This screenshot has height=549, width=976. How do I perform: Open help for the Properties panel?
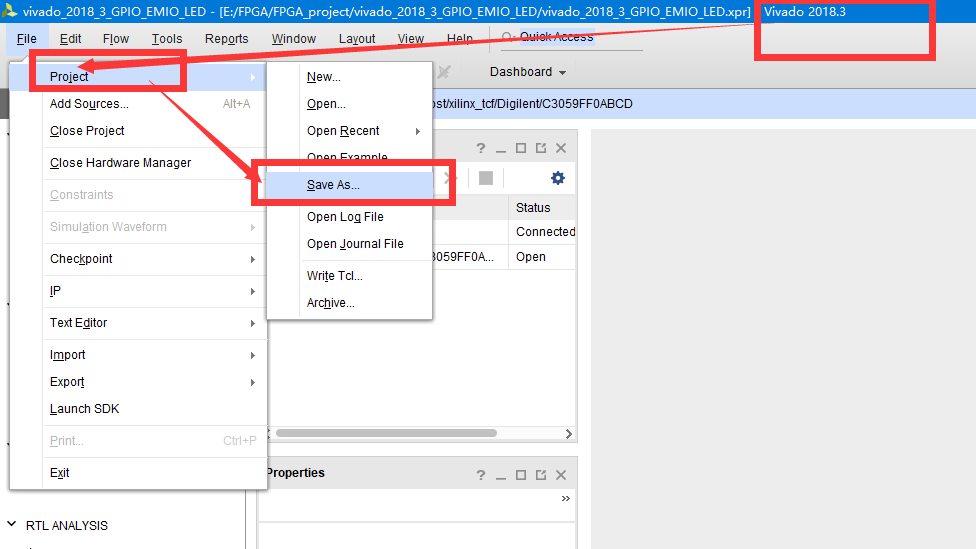(481, 475)
